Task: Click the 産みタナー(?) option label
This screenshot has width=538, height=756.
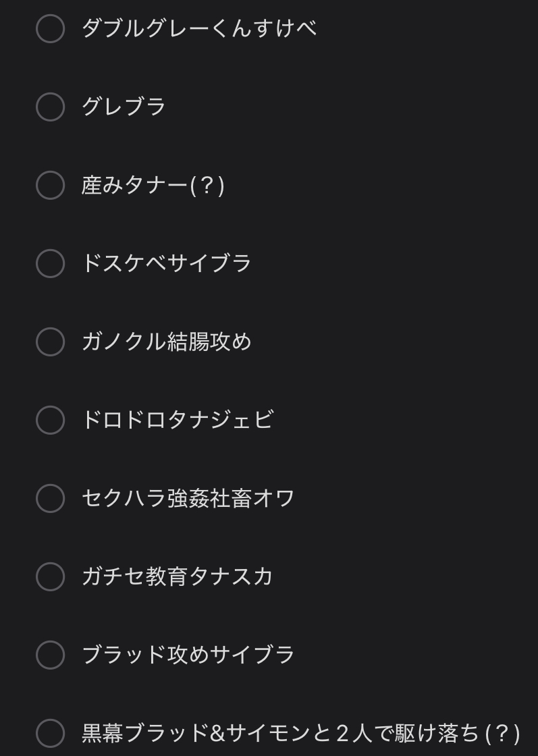Action: coord(153,185)
